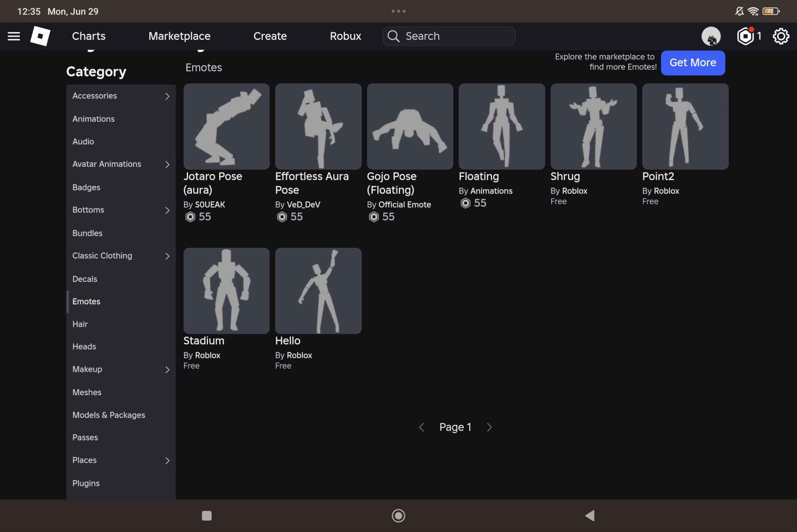
Task: Click the Stadium emote title
Action: tap(204, 341)
